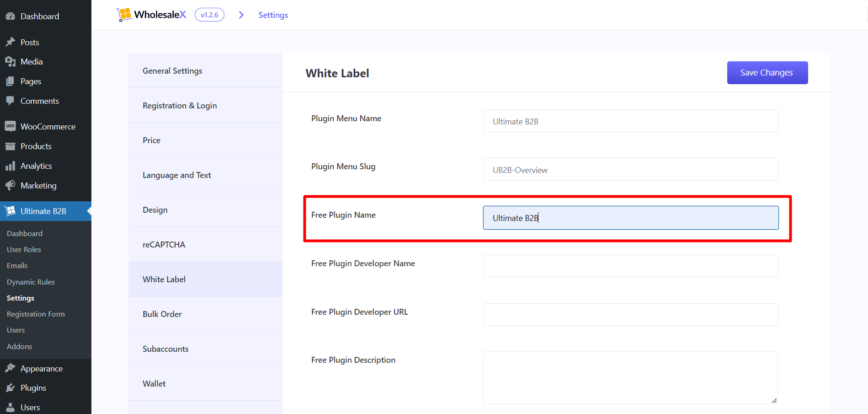868x414 pixels.
Task: Click the Appearance paintbrush icon
Action: 11,368
